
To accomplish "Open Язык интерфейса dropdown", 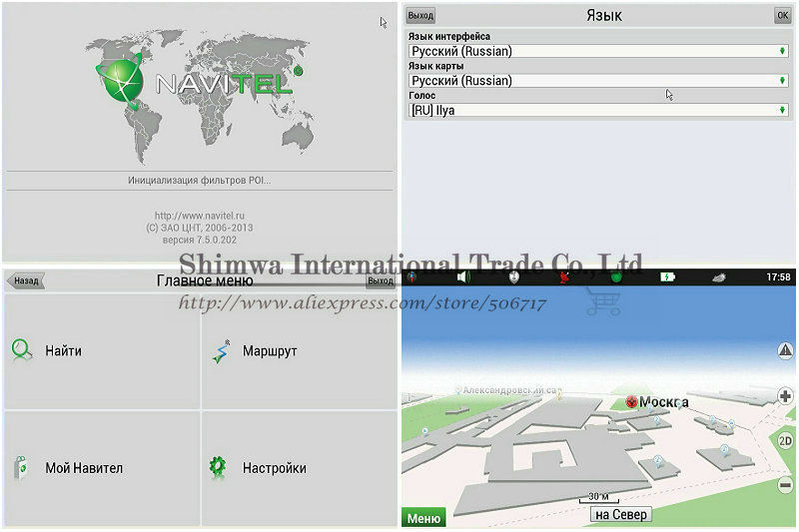I will coord(598,51).
